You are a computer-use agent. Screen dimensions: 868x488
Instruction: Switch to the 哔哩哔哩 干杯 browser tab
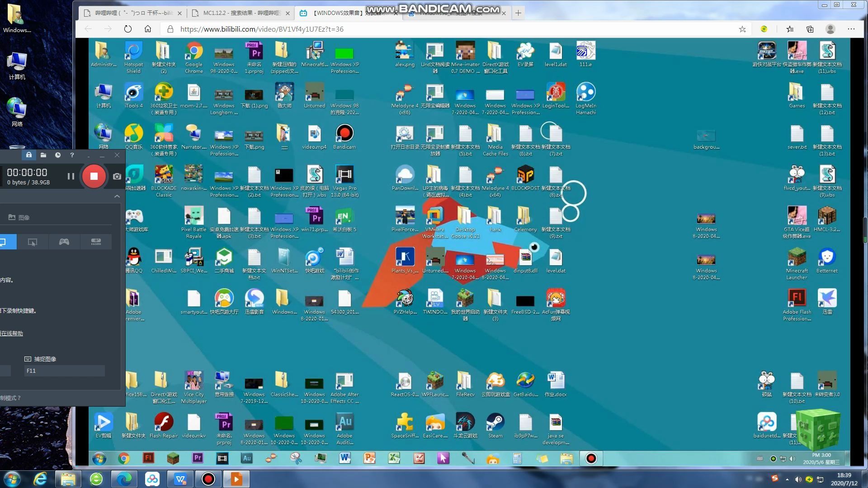point(133,13)
